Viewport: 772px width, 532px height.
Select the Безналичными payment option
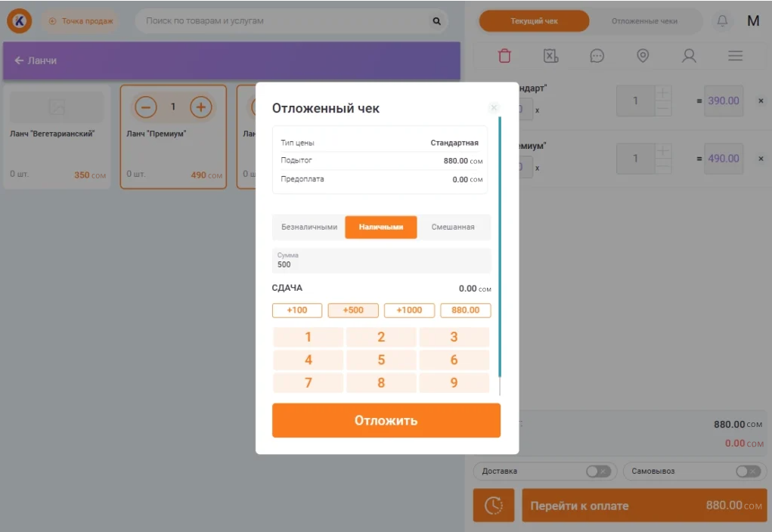click(x=309, y=227)
